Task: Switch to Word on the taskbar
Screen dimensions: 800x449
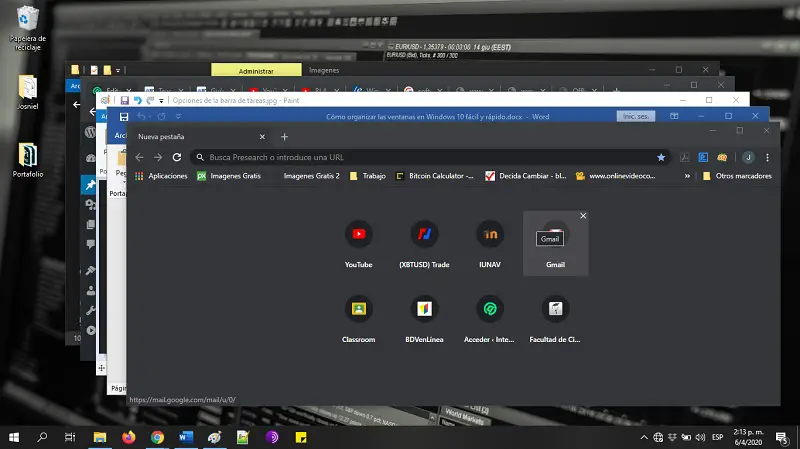Action: click(186, 437)
